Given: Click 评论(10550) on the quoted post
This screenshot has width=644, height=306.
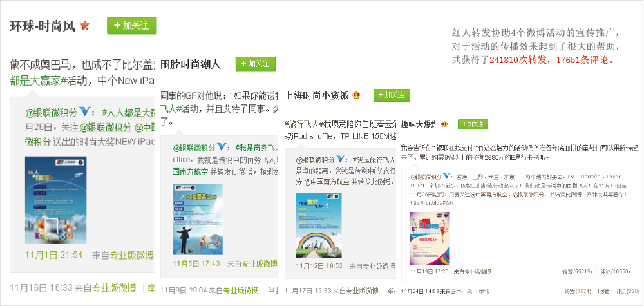Looking at the screenshot, I should [x=615, y=271].
